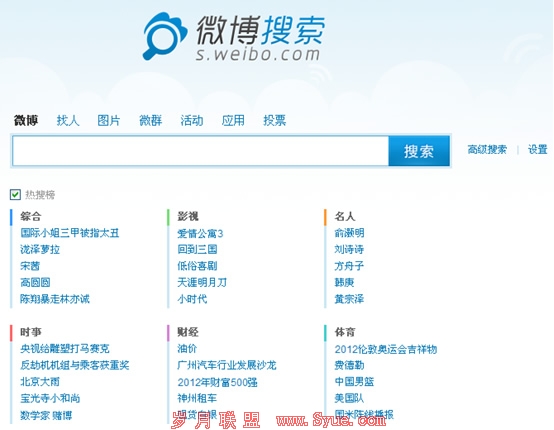Viewport: 554px width, 430px height.
Task: Open the 刘诗诗 link
Action: point(349,249)
